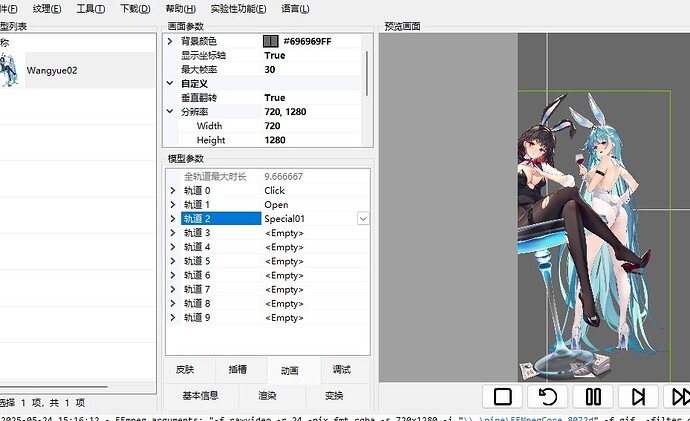Select the Open animation on 轨道 1
Viewport: 690px width, 421px height.
click(x=276, y=205)
